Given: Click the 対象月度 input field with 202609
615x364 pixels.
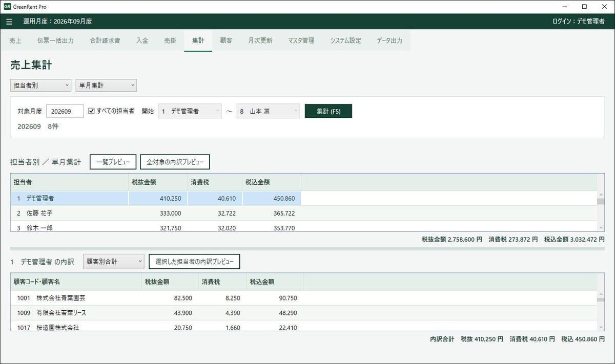Looking at the screenshot, I should tap(65, 111).
